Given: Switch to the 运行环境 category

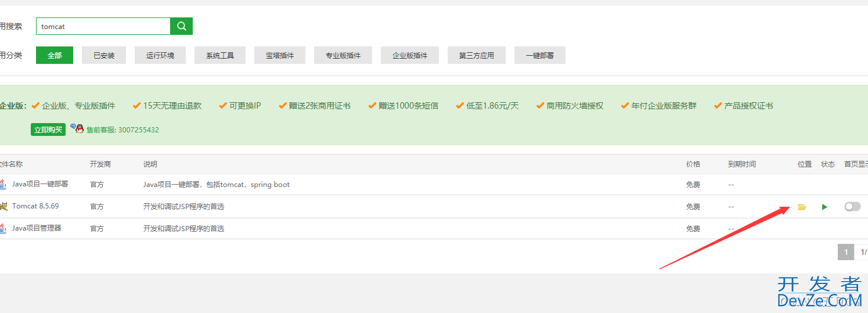Looking at the screenshot, I should point(160,55).
